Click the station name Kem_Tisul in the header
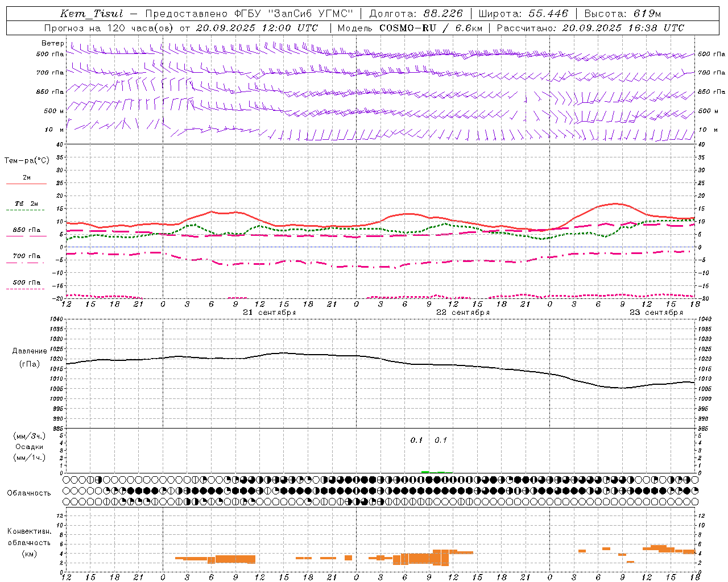 point(92,14)
